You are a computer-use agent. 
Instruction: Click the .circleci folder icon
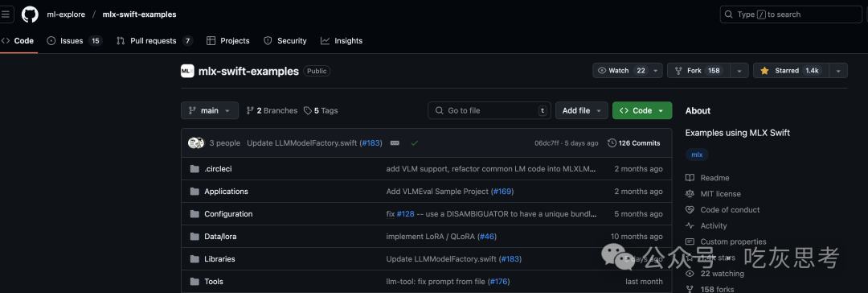pos(194,169)
